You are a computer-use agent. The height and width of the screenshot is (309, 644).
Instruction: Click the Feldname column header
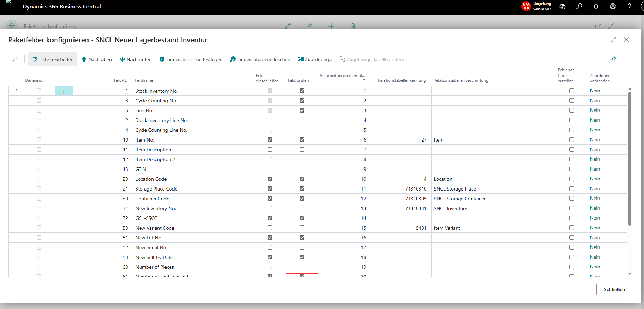click(144, 80)
